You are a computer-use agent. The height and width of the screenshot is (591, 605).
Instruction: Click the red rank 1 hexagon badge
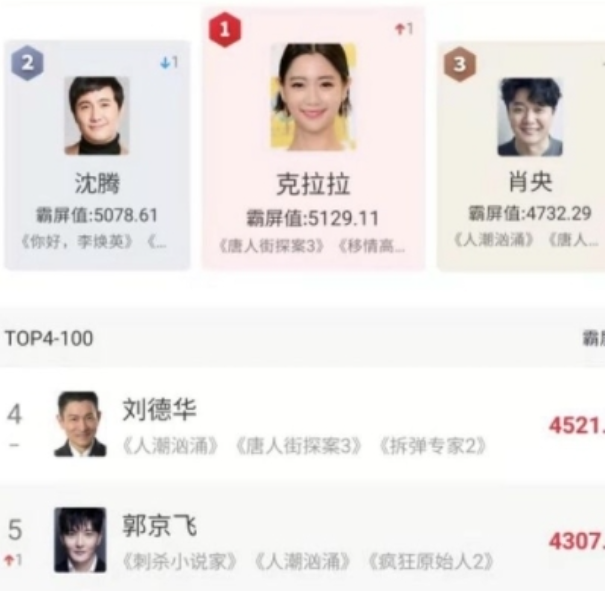[225, 30]
